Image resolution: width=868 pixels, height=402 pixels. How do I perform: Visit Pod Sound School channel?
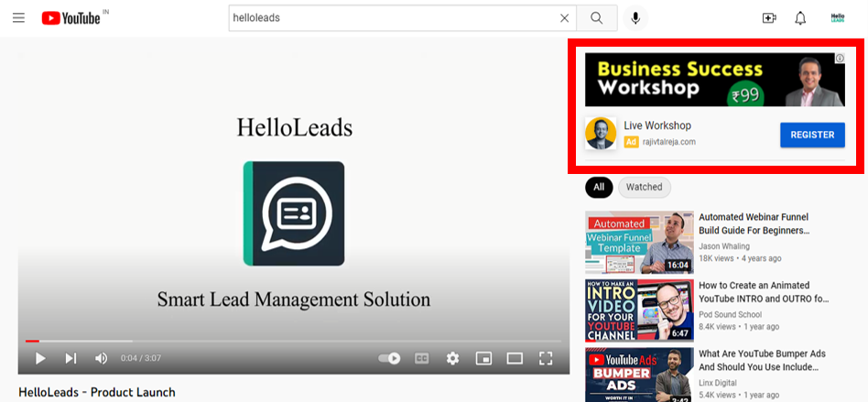(730, 314)
